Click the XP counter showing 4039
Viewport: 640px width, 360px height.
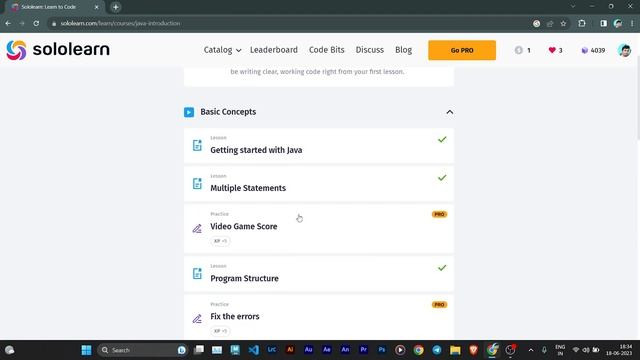click(593, 50)
